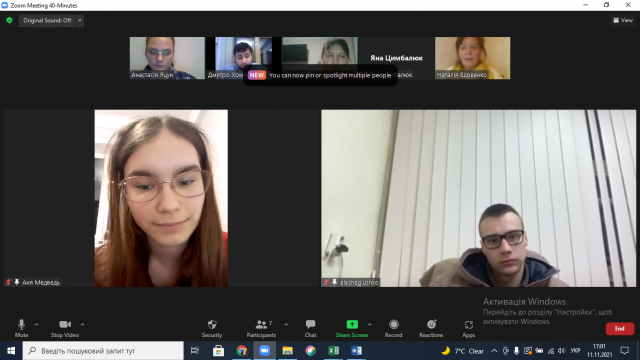
Task: Open Zoom Apps panel
Action: pos(469,328)
